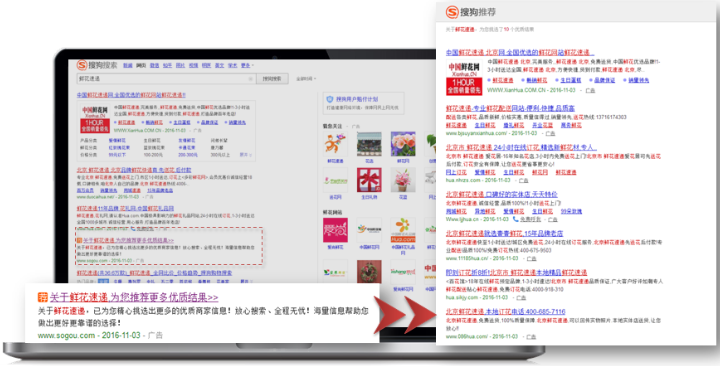Open the 生日蛋糕 sublink under the right panel's first result

tap(570, 80)
